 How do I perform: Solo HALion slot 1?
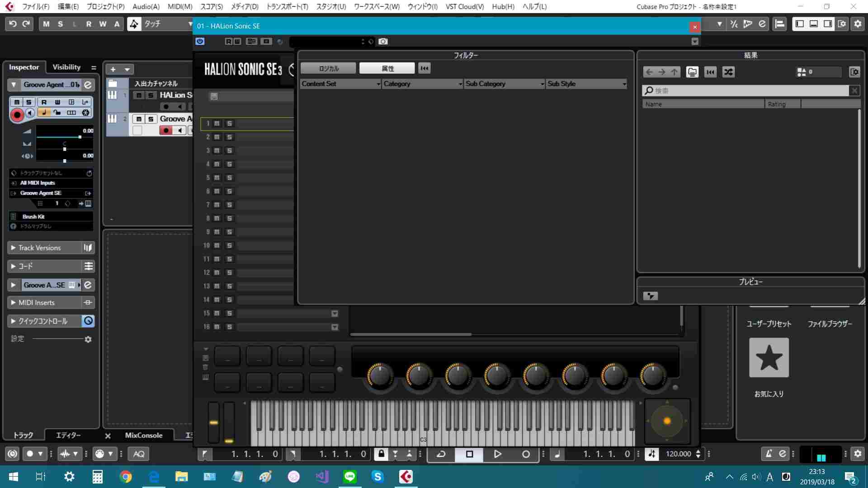click(229, 123)
